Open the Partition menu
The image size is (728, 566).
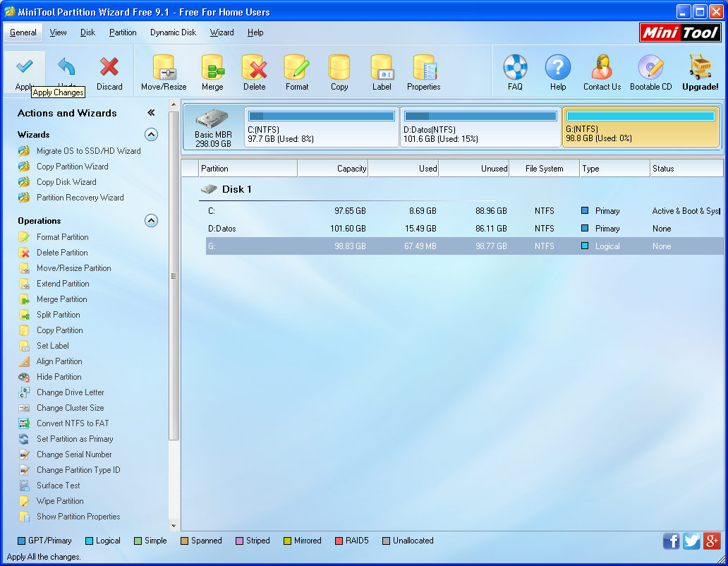tap(122, 32)
